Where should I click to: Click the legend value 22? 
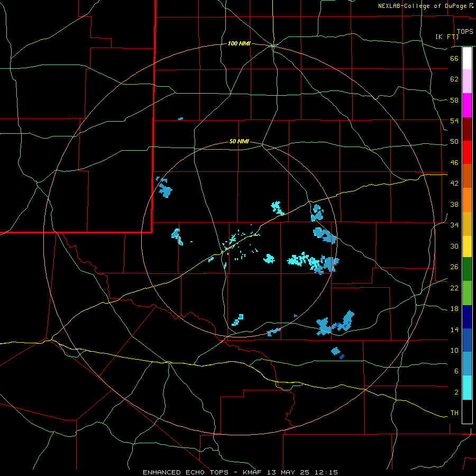454,288
